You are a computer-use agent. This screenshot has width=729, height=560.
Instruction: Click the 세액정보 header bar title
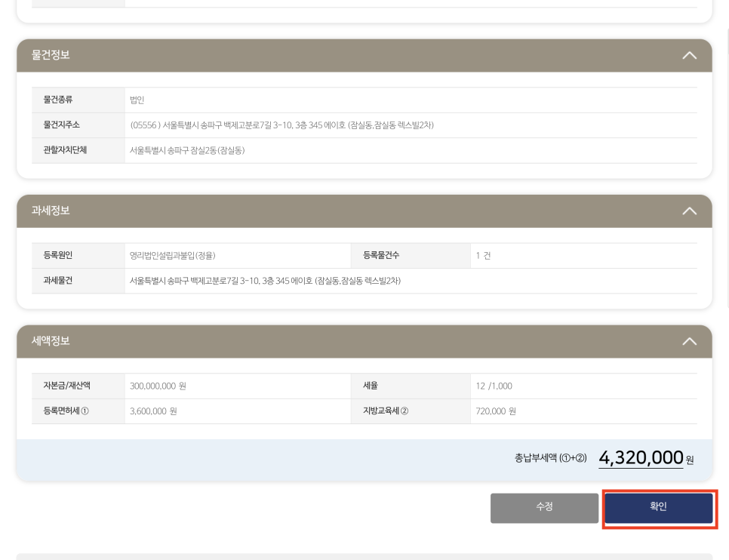pos(51,341)
